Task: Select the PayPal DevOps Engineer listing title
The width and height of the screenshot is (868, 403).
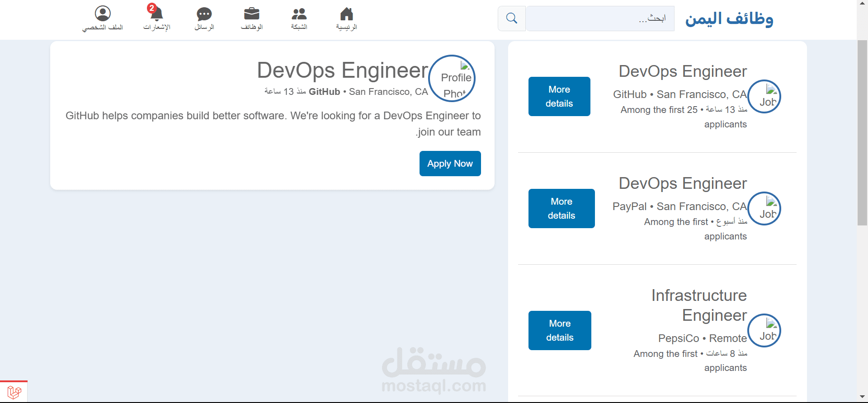Action: click(x=683, y=183)
